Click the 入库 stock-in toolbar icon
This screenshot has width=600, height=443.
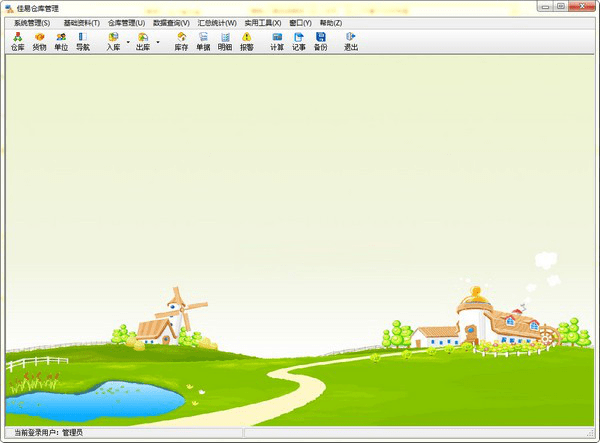(113, 42)
